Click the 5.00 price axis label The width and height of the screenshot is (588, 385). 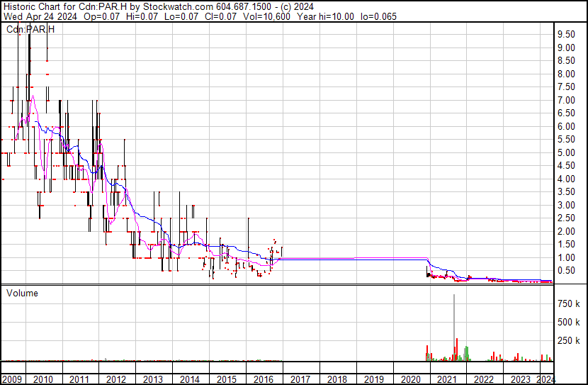point(565,152)
